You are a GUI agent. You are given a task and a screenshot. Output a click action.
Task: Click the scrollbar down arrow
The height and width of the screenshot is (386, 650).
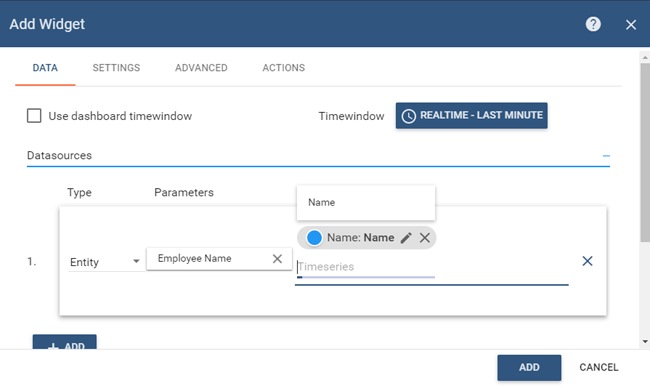[645, 342]
